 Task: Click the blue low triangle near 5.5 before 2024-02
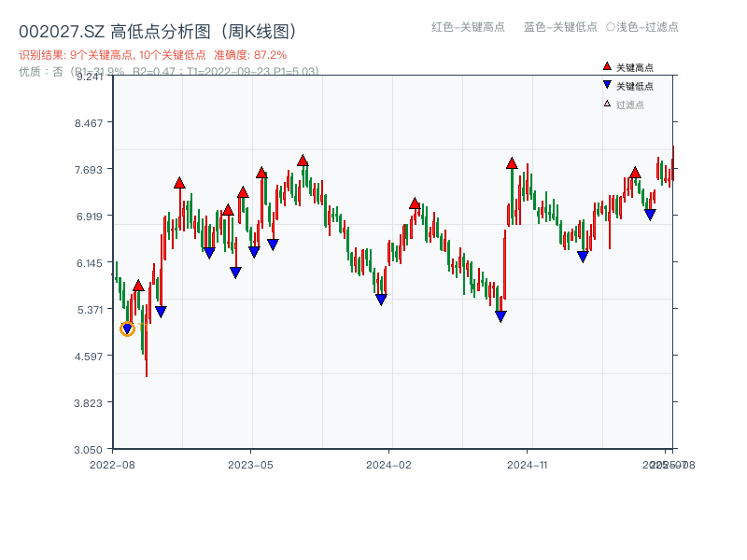[x=381, y=299]
